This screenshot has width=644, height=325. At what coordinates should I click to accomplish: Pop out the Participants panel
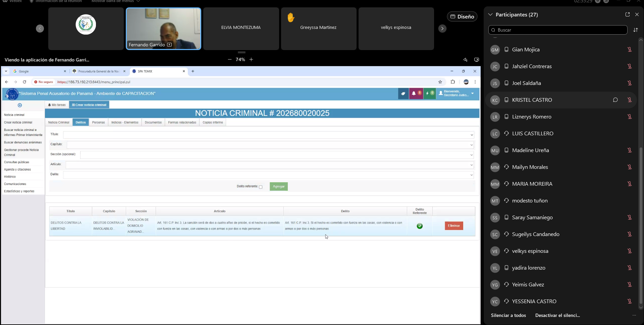click(x=627, y=14)
